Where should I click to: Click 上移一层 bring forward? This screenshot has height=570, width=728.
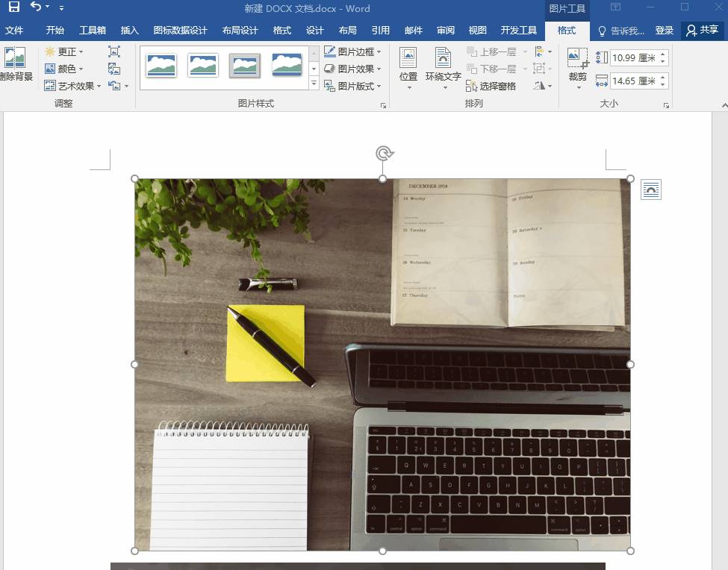[x=491, y=51]
